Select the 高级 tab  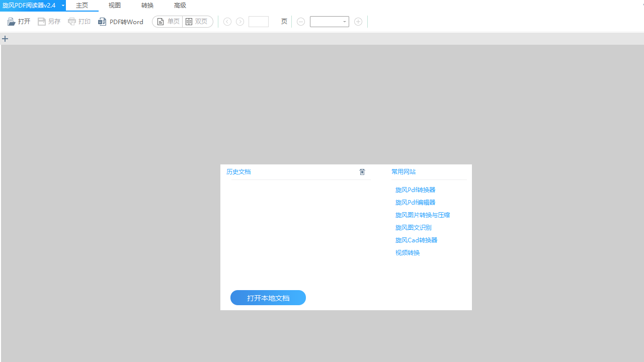[180, 6]
